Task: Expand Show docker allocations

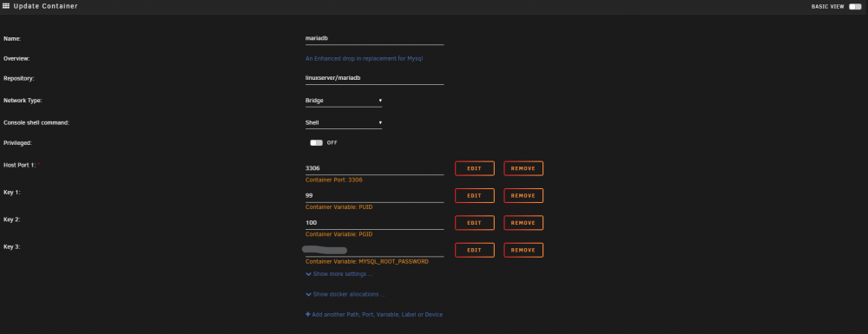Action: point(345,294)
